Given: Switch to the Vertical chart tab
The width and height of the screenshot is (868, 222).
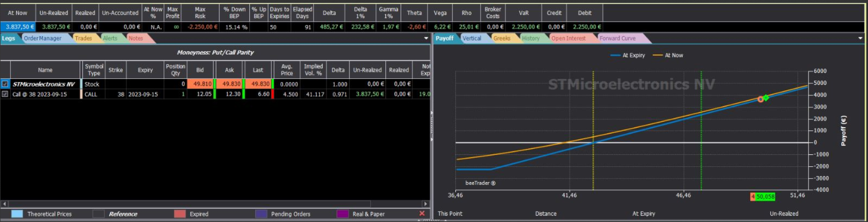Looking at the screenshot, I should point(472,38).
